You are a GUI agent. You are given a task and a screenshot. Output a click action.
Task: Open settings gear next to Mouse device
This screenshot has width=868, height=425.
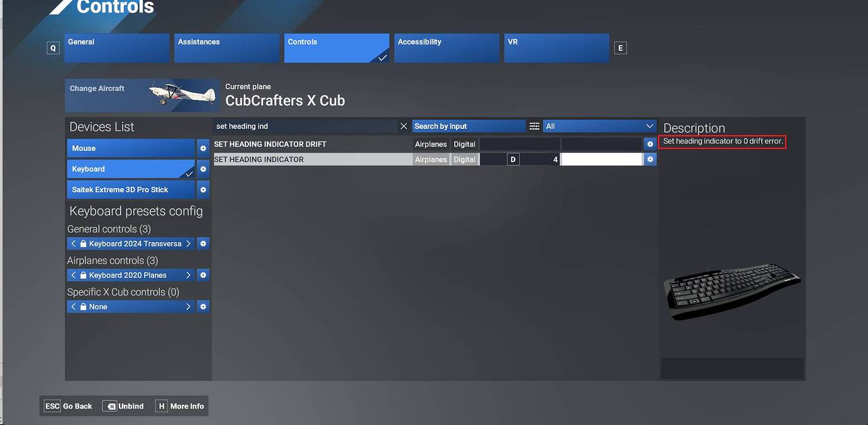(x=203, y=148)
